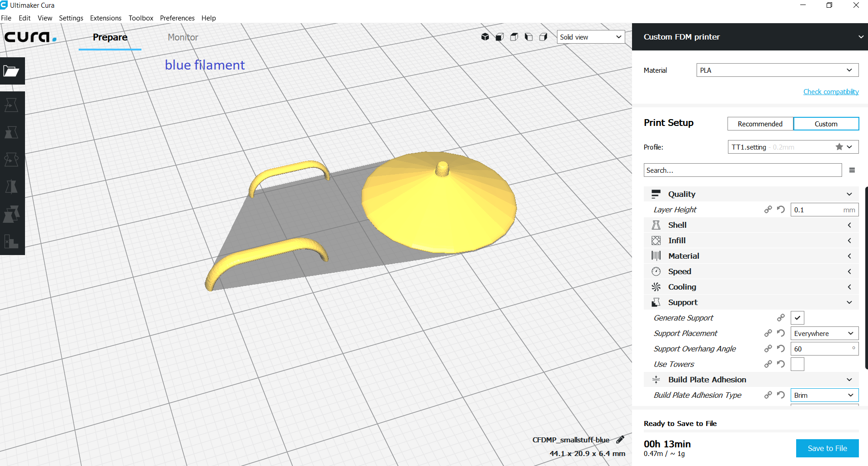The width and height of the screenshot is (868, 466).
Task: Click the Save to File button
Action: pyautogui.click(x=827, y=448)
